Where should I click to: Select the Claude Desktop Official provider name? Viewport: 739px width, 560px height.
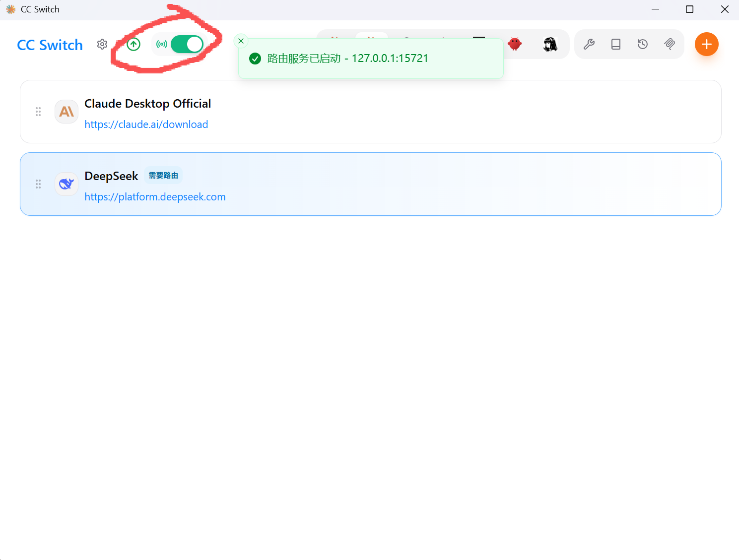(x=148, y=104)
